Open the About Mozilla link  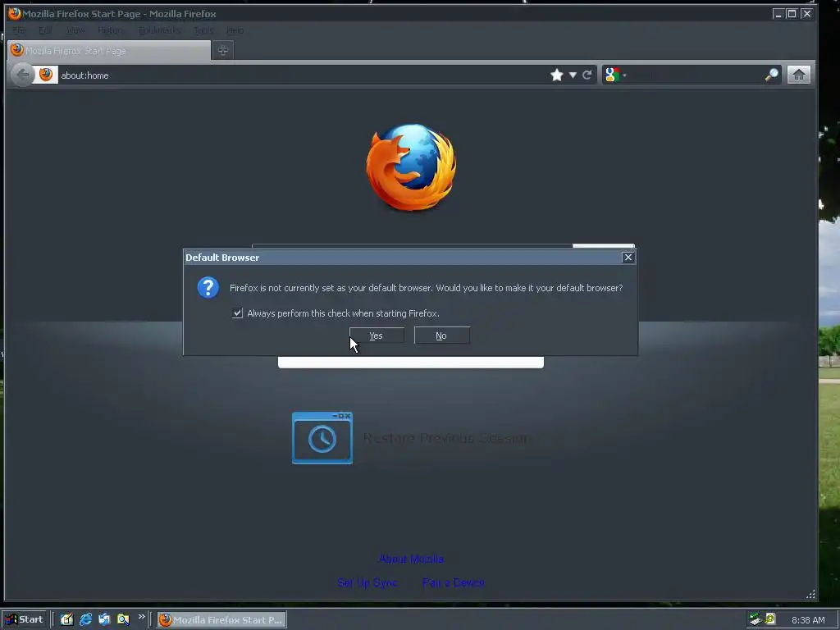(412, 559)
